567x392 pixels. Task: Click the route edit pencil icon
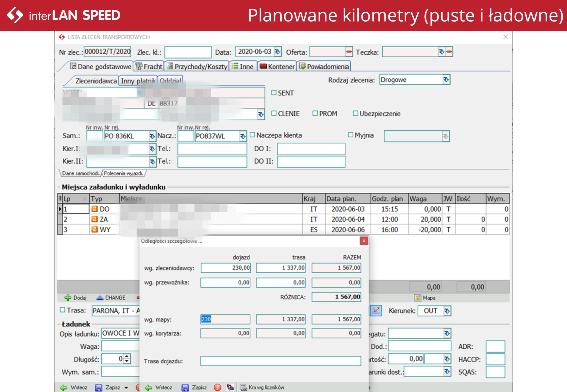point(376,311)
